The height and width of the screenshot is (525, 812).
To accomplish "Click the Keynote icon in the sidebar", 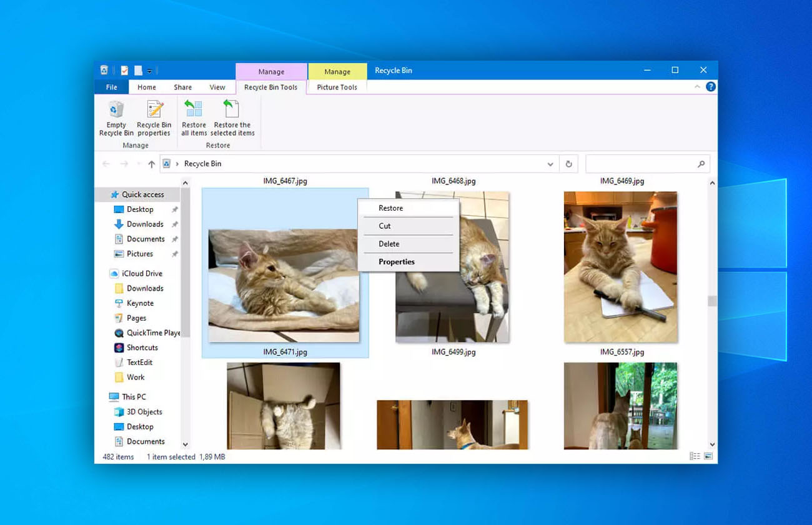I will click(x=119, y=303).
